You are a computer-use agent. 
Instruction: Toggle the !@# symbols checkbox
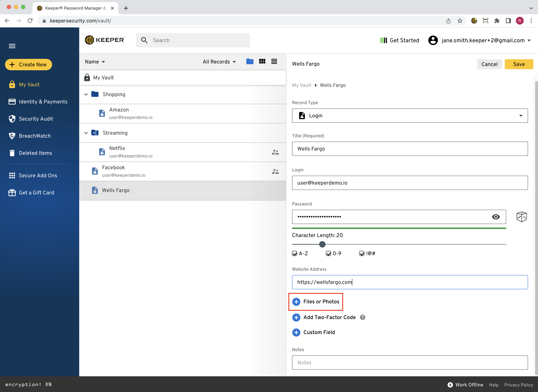click(362, 253)
